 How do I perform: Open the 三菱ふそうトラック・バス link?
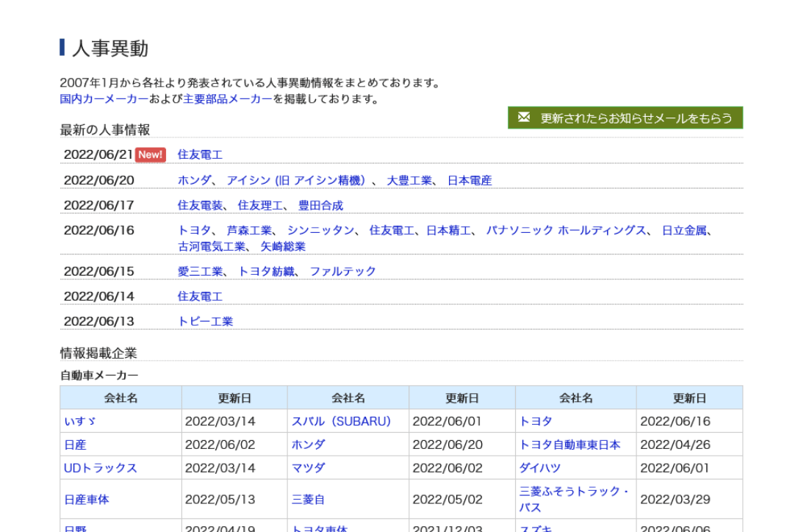[x=575, y=500]
